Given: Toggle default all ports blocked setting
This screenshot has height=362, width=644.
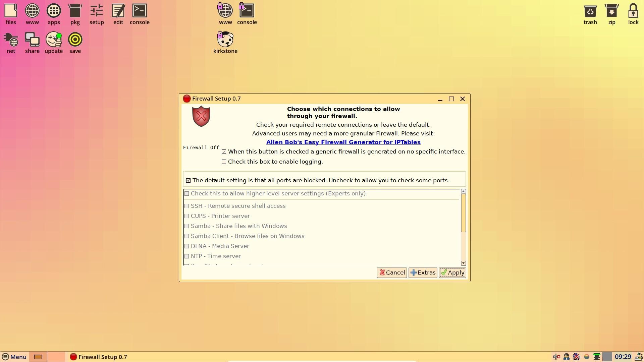Looking at the screenshot, I should pyautogui.click(x=188, y=180).
